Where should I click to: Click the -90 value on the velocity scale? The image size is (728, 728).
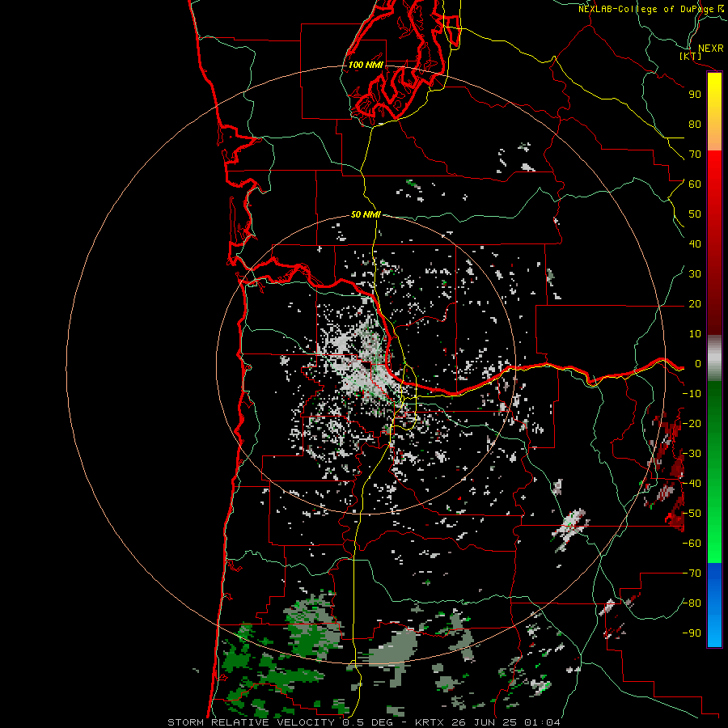pyautogui.click(x=692, y=633)
